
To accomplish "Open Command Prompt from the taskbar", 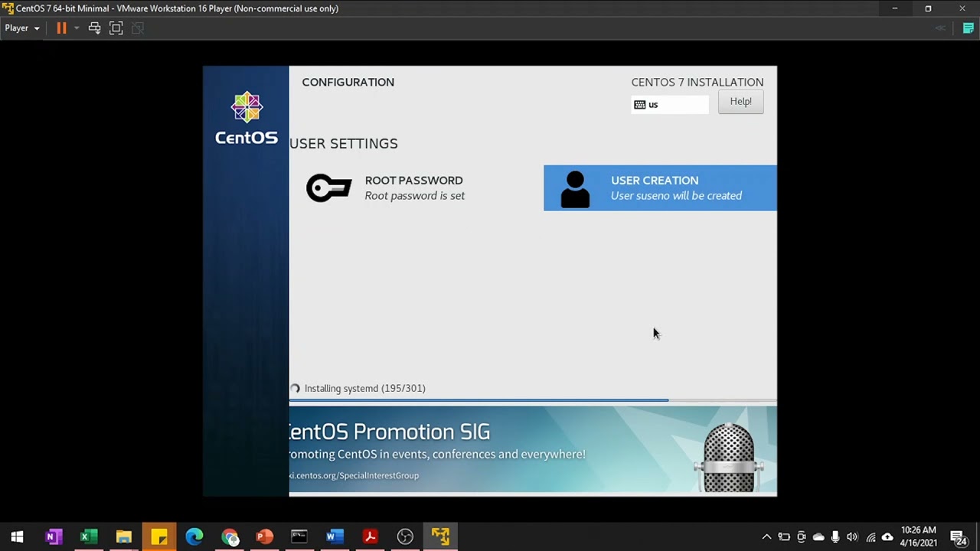I will [x=299, y=536].
